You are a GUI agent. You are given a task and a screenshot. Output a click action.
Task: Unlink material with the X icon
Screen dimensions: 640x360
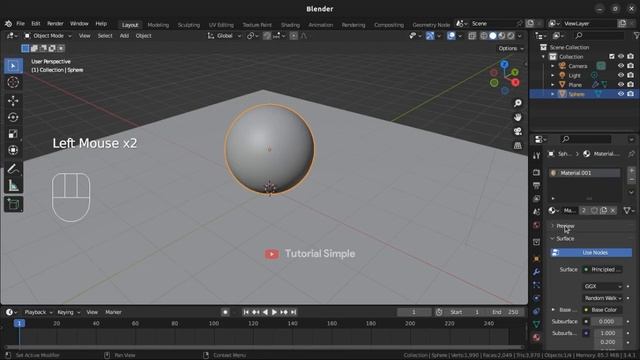[x=613, y=211]
